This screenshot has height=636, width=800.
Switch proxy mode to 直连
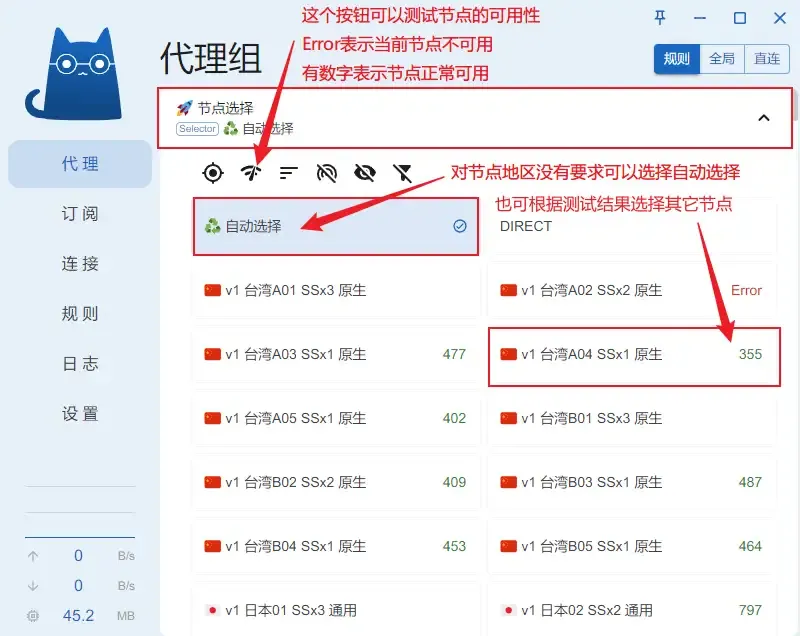click(x=766, y=59)
